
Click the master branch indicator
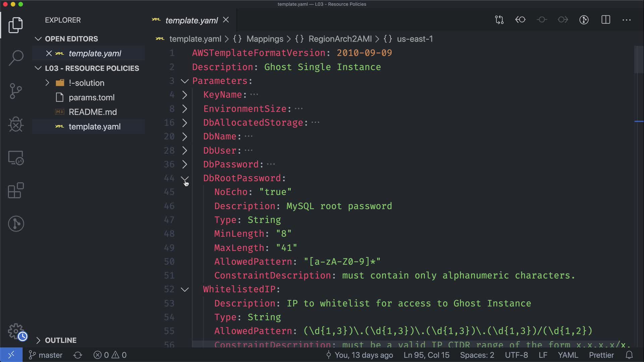pyautogui.click(x=46, y=355)
